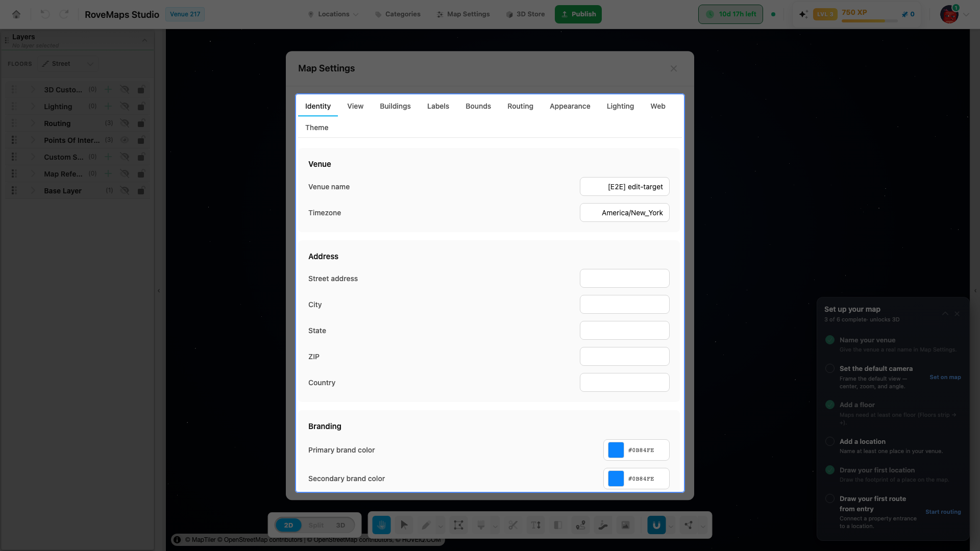This screenshot has height=551, width=980.
Task: Click Secondary brand color swatch
Action: click(x=616, y=479)
